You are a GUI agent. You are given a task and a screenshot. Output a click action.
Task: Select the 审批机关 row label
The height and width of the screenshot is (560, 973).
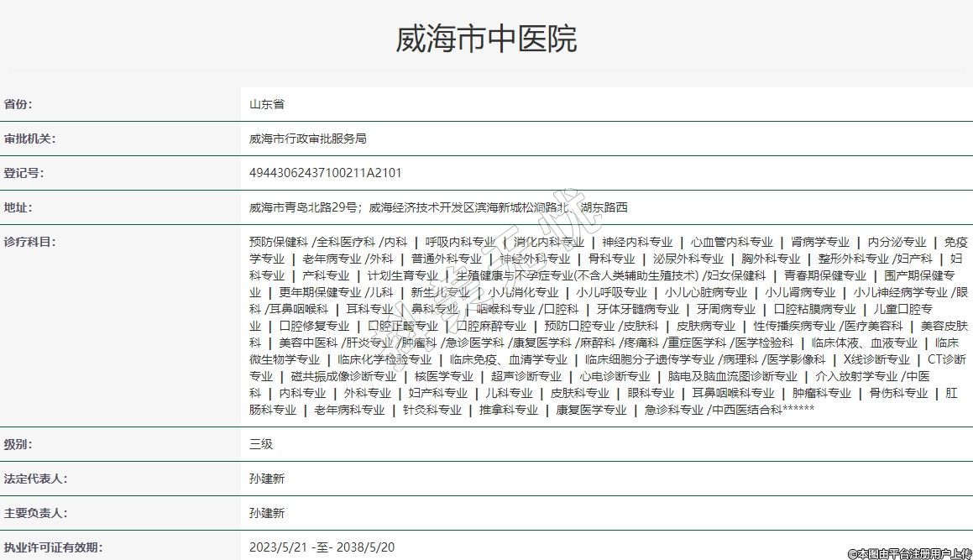(29, 139)
